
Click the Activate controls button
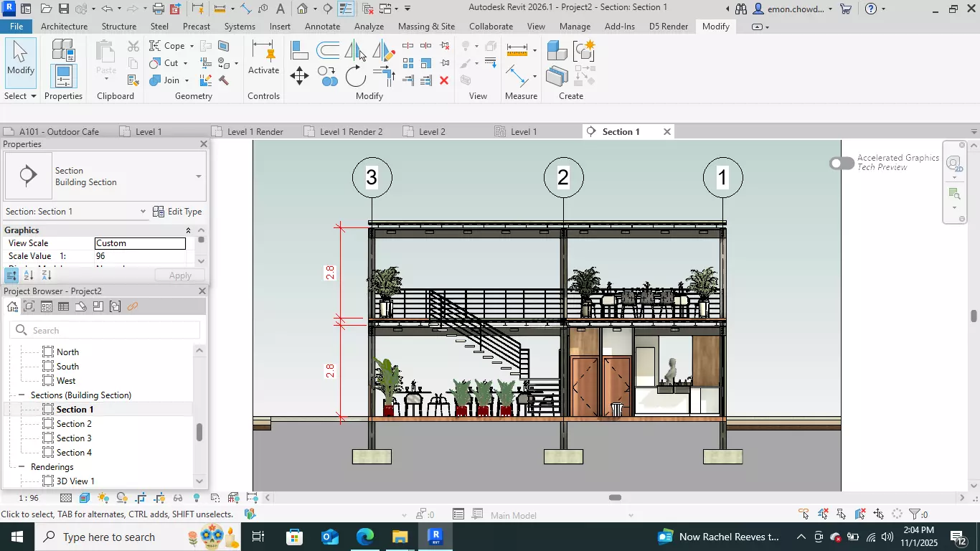click(263, 57)
